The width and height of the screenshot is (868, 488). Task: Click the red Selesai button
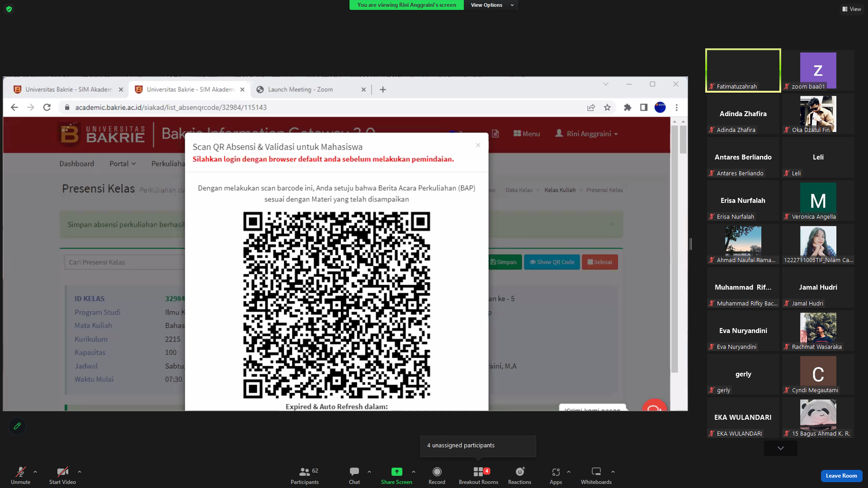pos(600,262)
